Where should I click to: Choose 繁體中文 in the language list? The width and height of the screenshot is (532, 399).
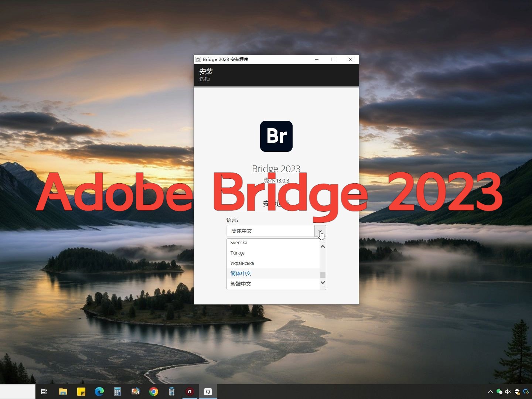pyautogui.click(x=273, y=284)
